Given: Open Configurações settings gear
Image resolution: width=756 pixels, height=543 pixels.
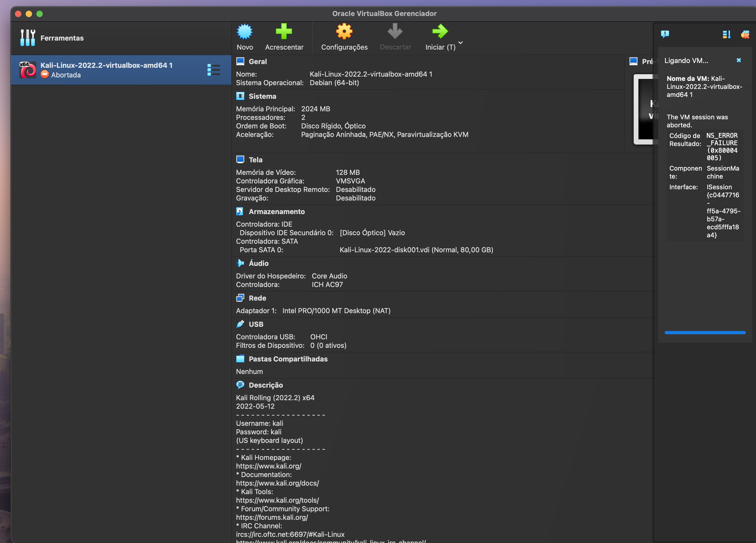Looking at the screenshot, I should click(344, 32).
